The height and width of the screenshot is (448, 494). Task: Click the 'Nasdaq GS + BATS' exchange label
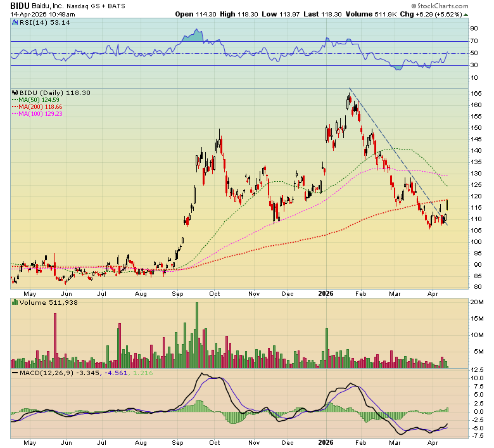point(96,6)
